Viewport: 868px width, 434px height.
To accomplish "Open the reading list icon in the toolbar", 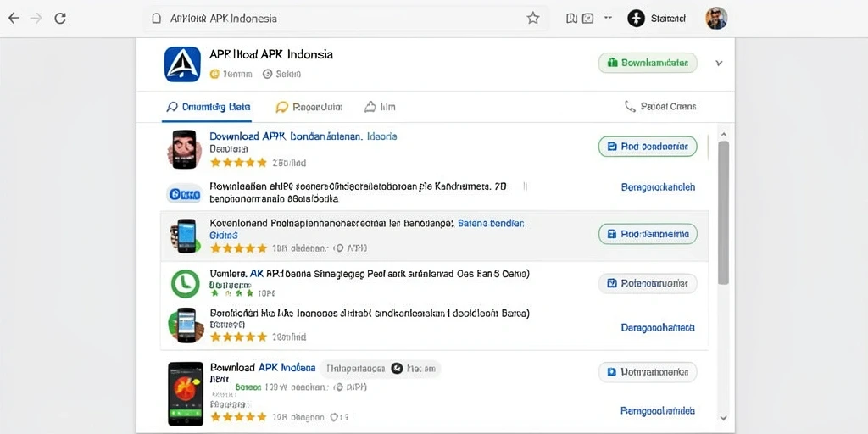I will pyautogui.click(x=572, y=19).
